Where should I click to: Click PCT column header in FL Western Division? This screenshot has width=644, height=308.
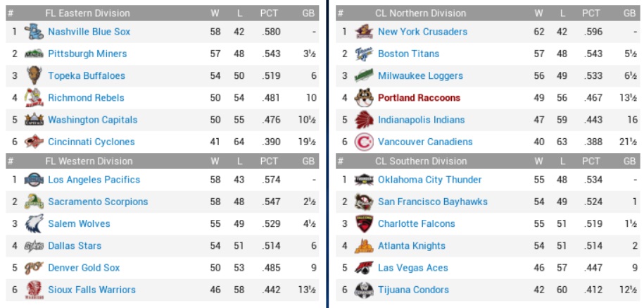click(x=269, y=161)
